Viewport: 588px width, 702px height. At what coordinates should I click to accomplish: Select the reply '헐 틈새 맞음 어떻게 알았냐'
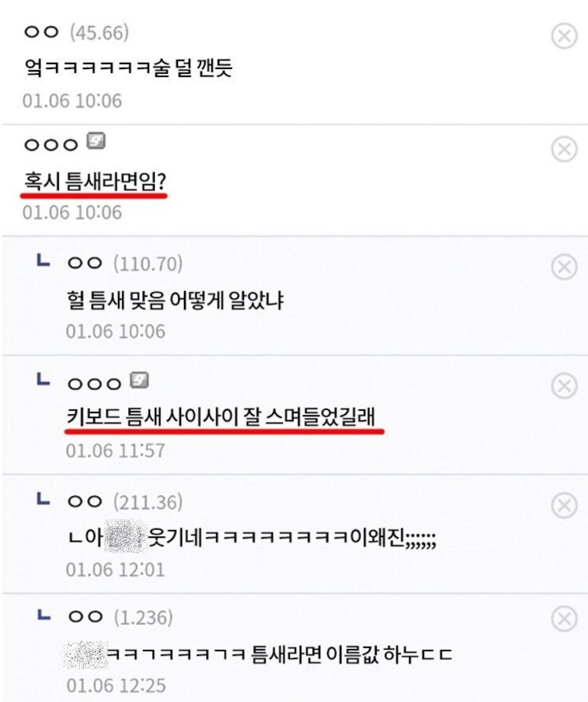pos(175,300)
